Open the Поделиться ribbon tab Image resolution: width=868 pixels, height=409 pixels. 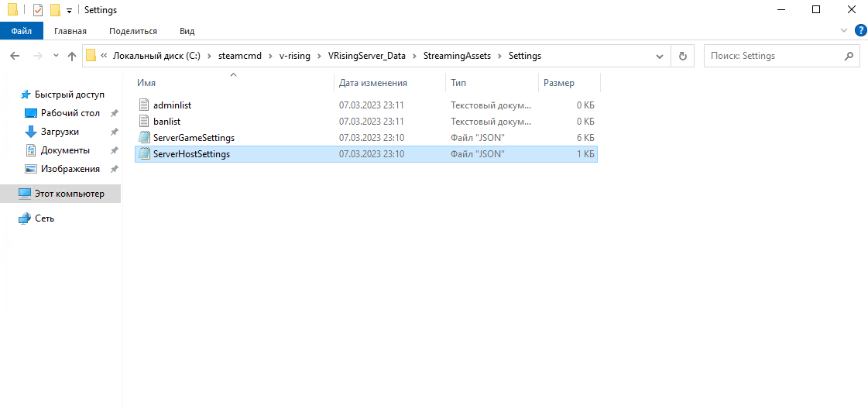tap(133, 31)
